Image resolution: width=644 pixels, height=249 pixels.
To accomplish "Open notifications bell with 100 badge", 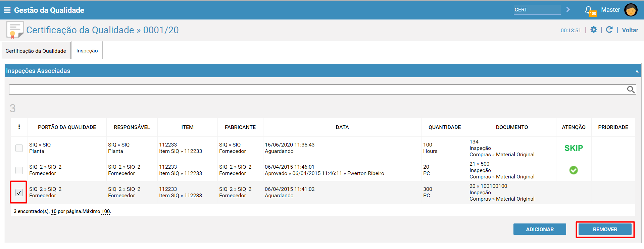I will pyautogui.click(x=590, y=11).
